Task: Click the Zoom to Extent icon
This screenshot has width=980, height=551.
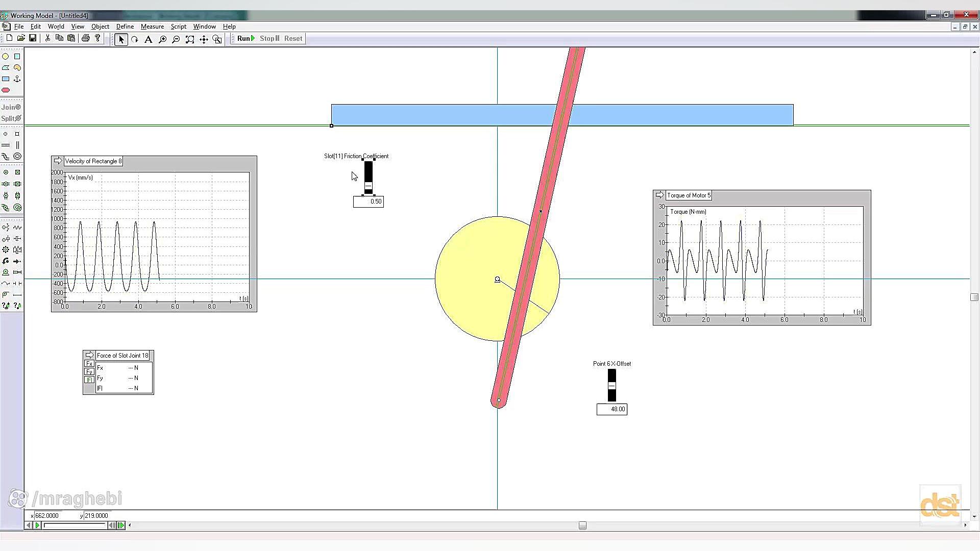Action: pos(190,39)
